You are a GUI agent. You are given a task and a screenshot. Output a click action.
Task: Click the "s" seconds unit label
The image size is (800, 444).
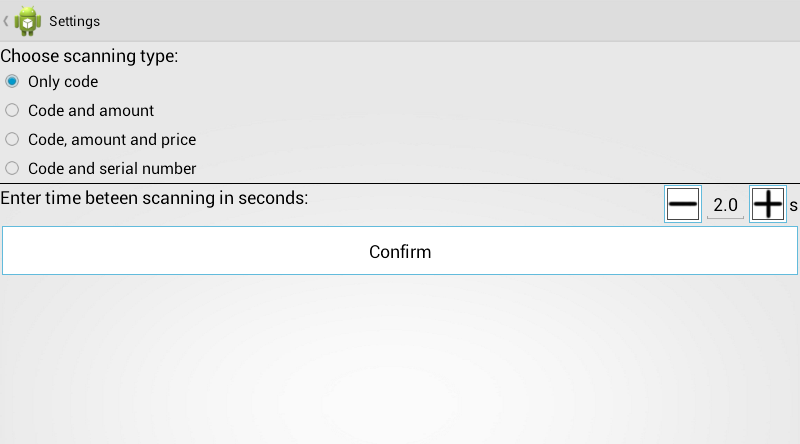[x=793, y=206]
